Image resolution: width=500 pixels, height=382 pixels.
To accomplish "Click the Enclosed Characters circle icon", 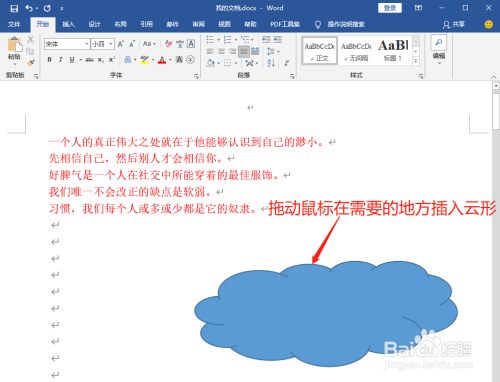I will (x=190, y=60).
